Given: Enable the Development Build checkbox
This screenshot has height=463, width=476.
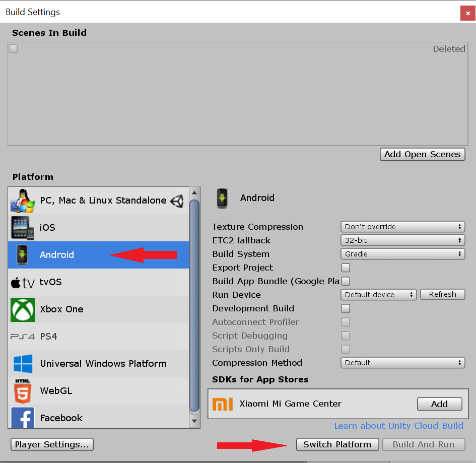Looking at the screenshot, I should [346, 308].
